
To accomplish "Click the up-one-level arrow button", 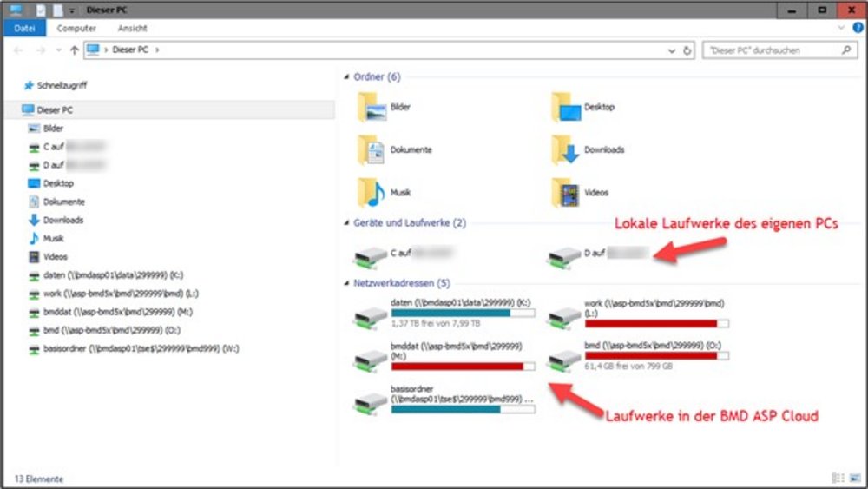I will [x=74, y=50].
